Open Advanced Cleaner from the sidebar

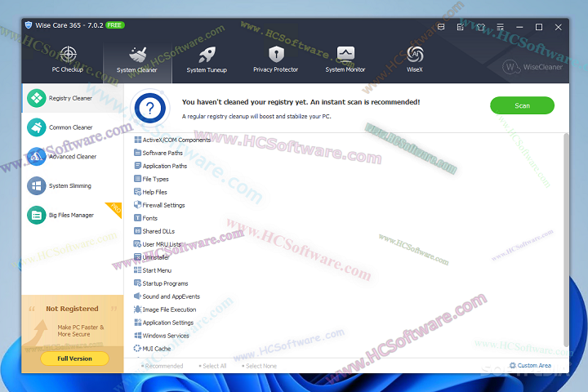[73, 157]
